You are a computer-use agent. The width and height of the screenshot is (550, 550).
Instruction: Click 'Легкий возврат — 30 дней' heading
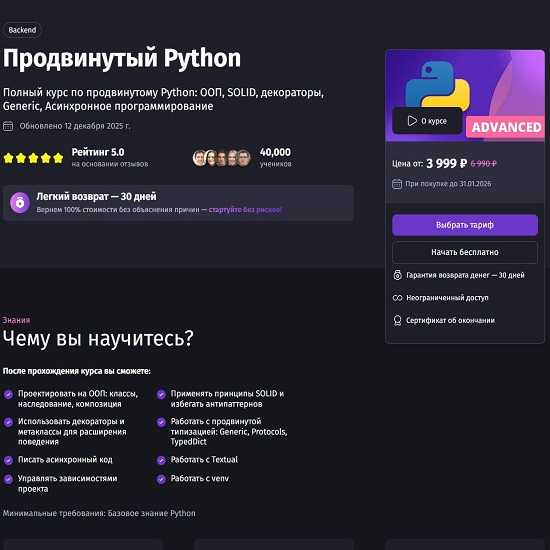pos(96,196)
